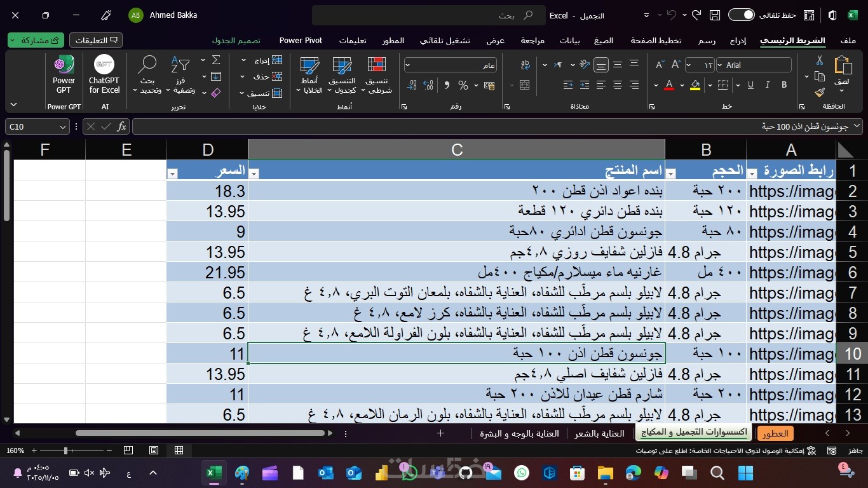Launch the Power GPT add-in
The image size is (868, 488).
pos(64,75)
